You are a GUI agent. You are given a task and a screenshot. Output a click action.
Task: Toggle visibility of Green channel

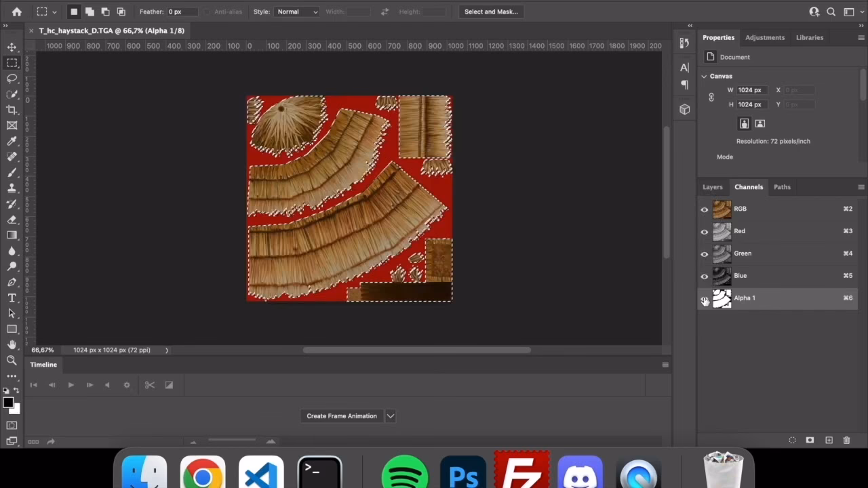click(x=704, y=254)
